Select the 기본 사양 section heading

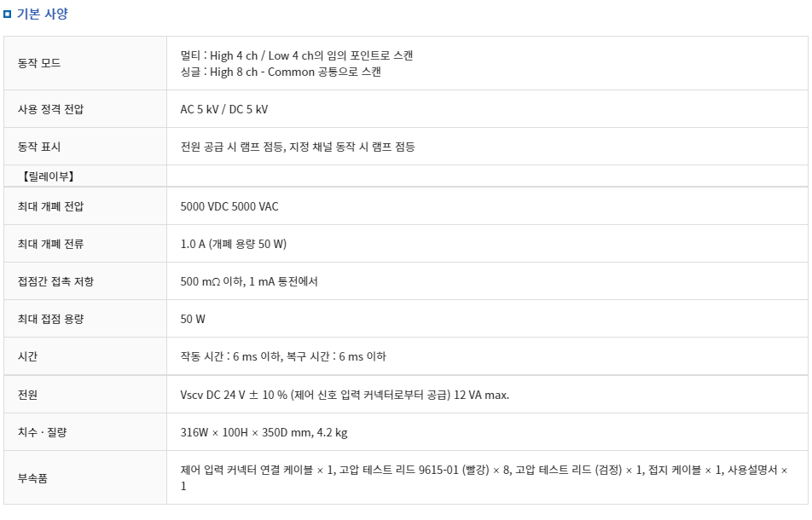(x=43, y=14)
